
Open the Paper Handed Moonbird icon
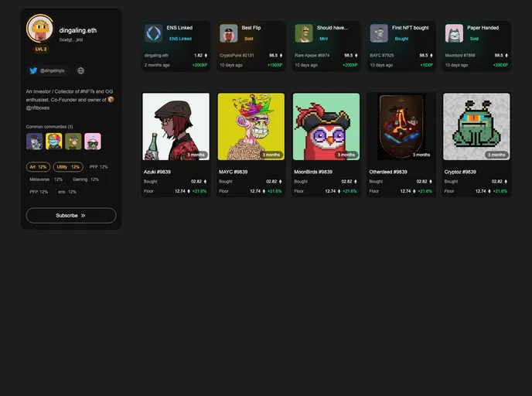(454, 33)
